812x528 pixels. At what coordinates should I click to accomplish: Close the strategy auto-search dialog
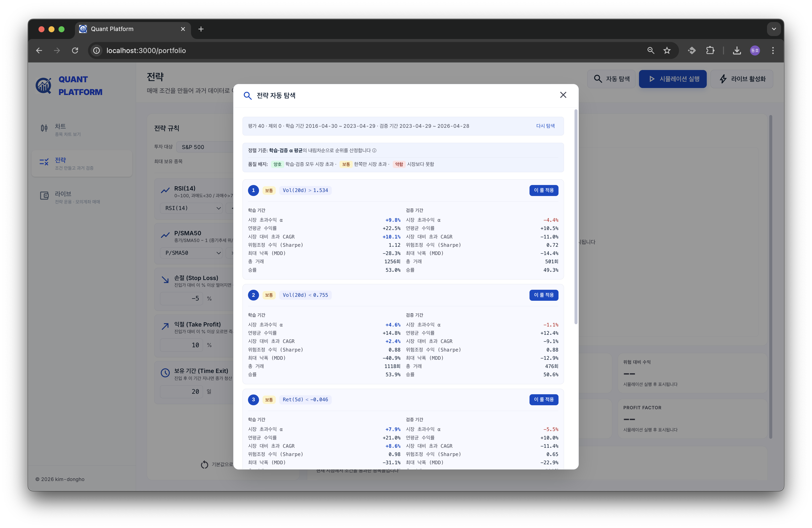point(563,95)
